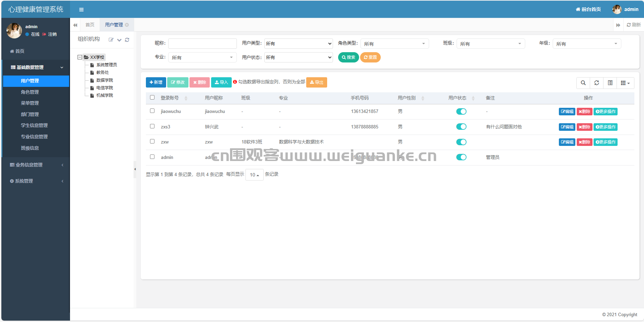Click the green 搜索 button
The height and width of the screenshot is (322, 644).
[x=348, y=57]
